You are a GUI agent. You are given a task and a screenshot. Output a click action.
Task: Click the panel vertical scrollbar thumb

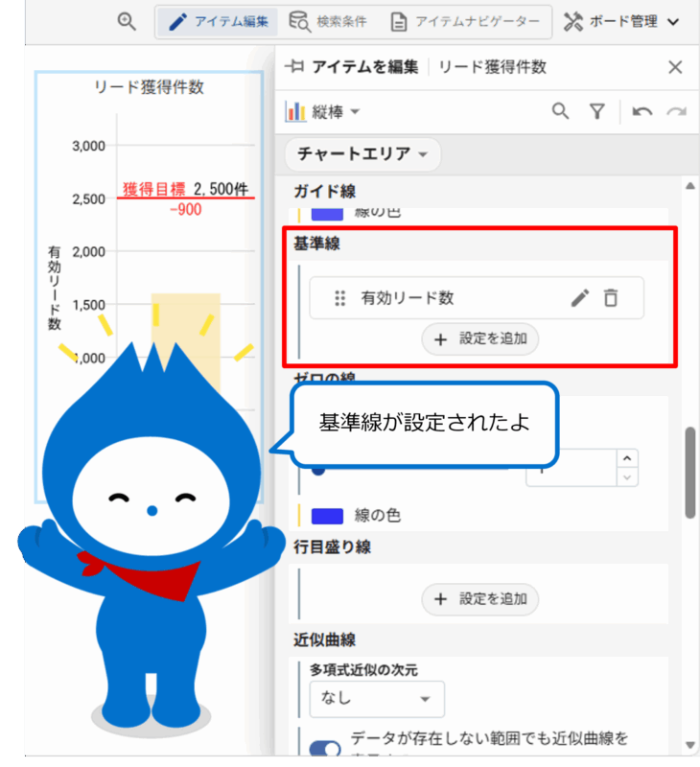pyautogui.click(x=690, y=473)
